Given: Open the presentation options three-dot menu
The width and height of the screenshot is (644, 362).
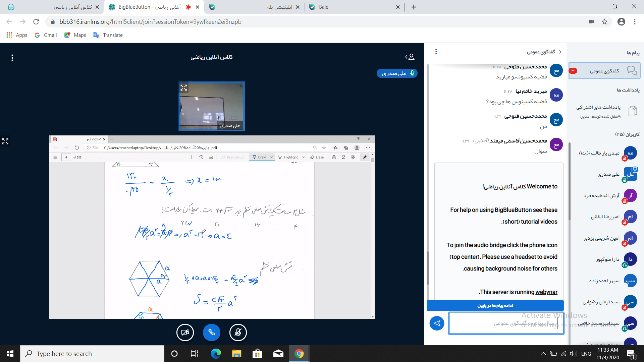Looking at the screenshot, I should [x=12, y=58].
